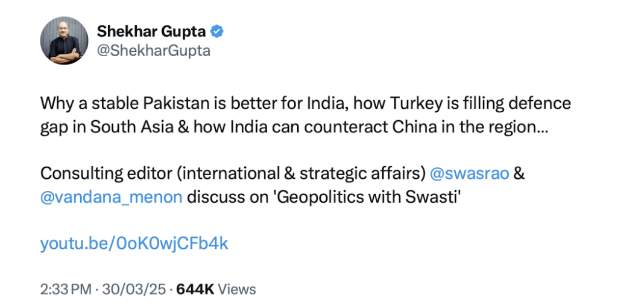
Task: Click the 2:33 PM timestamp
Action: pos(65,289)
